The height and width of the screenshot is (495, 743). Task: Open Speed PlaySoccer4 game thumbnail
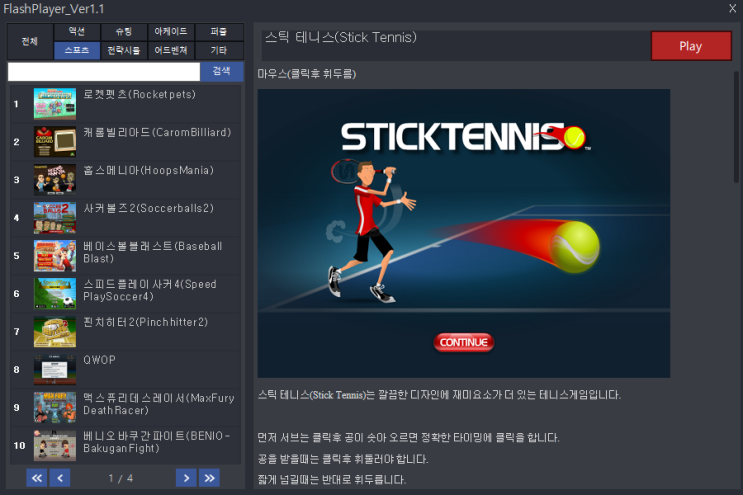(x=55, y=294)
